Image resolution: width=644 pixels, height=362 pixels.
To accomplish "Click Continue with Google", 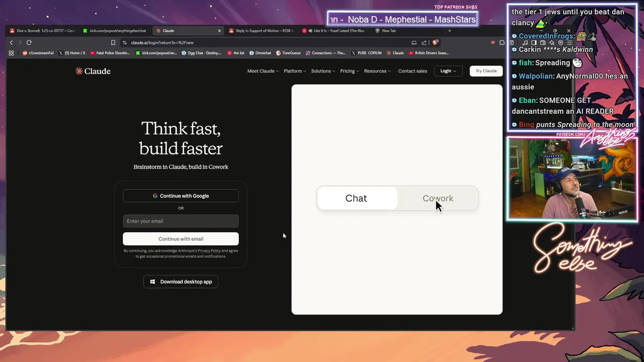I will tap(181, 196).
